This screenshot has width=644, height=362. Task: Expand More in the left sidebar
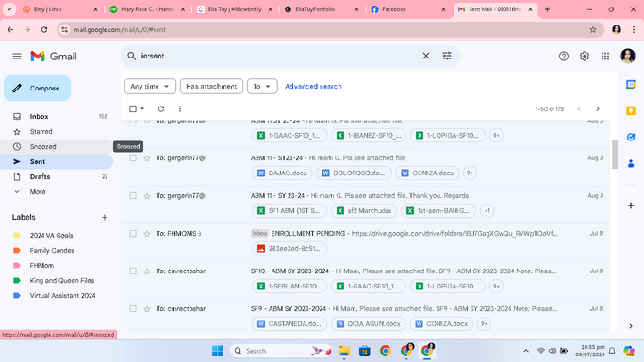(x=38, y=191)
